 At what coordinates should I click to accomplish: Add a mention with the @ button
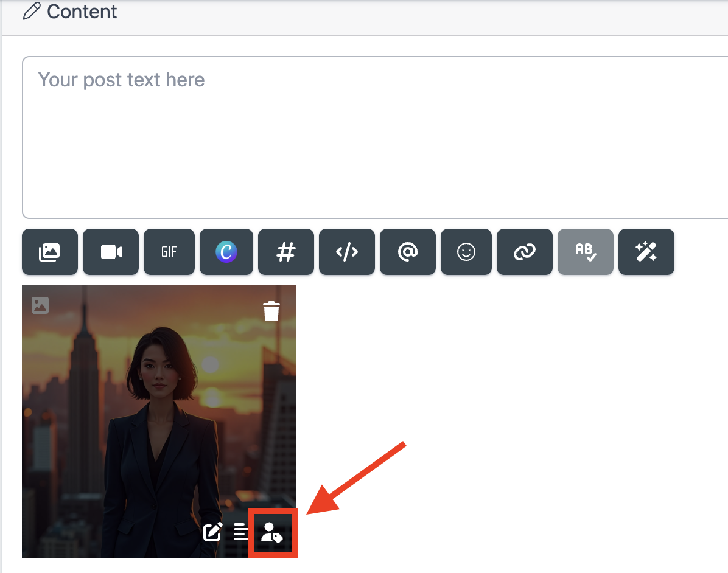408,252
